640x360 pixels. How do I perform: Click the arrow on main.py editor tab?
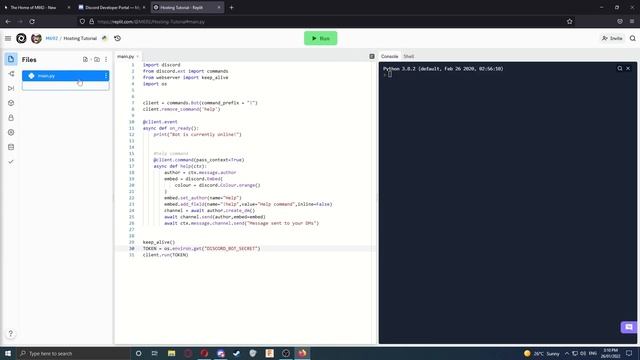click(x=138, y=56)
